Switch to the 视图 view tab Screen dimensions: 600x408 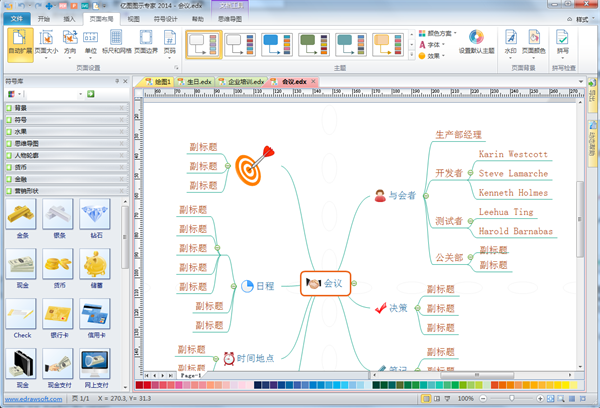[x=134, y=19]
